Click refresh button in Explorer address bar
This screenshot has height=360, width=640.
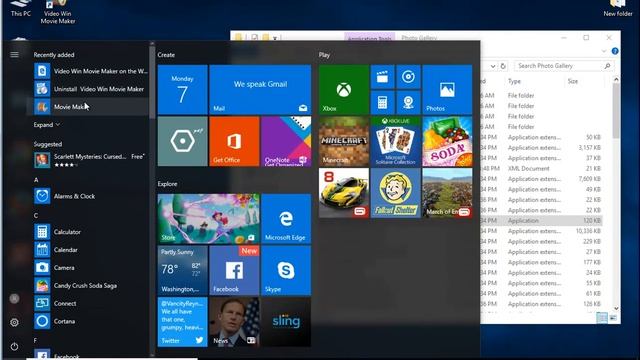pos(503,66)
